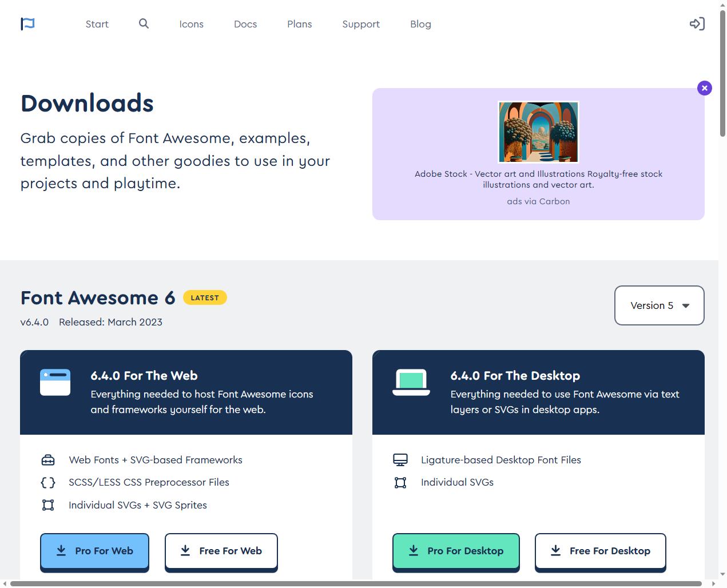
Task: Click the vector square icon beside SVG Sprites
Action: pos(48,505)
